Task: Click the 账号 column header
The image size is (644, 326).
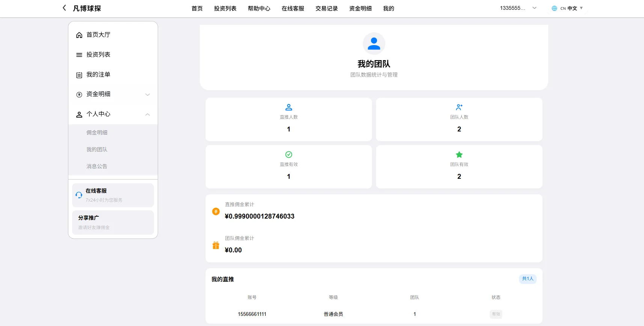Action: coord(252,297)
